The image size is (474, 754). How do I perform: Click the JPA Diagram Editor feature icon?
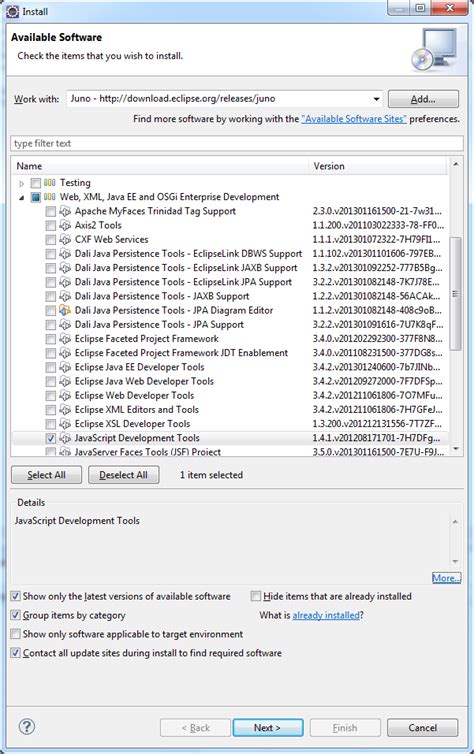(65, 310)
